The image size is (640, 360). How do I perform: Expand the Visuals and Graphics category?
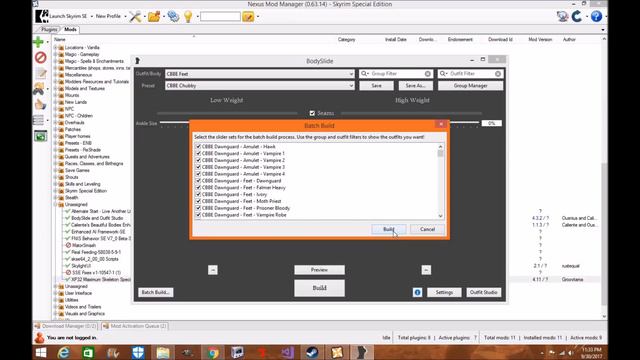click(56, 313)
